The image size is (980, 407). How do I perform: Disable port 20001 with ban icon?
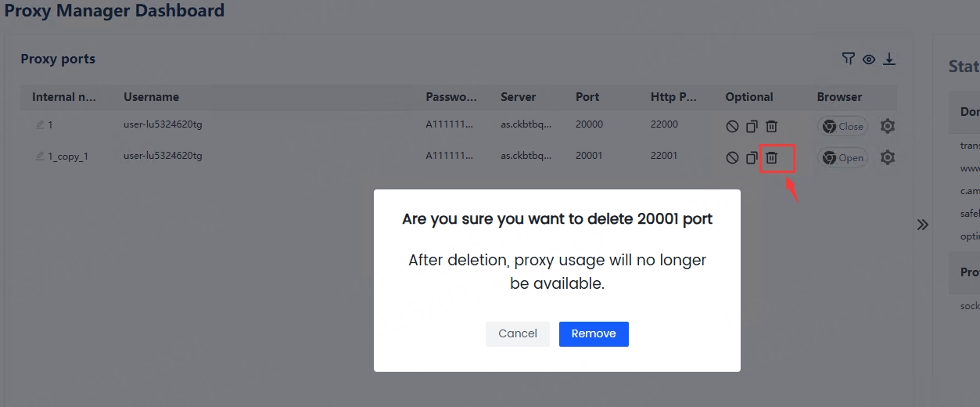pyautogui.click(x=732, y=157)
